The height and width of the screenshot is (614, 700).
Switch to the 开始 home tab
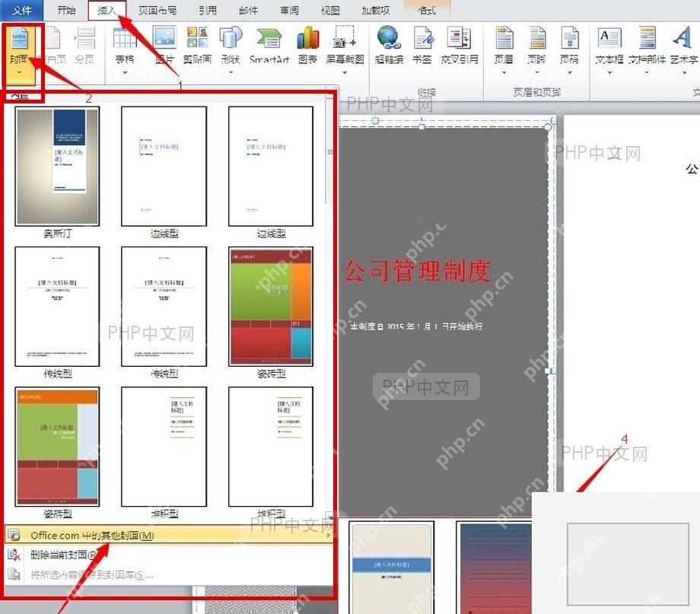tap(66, 10)
